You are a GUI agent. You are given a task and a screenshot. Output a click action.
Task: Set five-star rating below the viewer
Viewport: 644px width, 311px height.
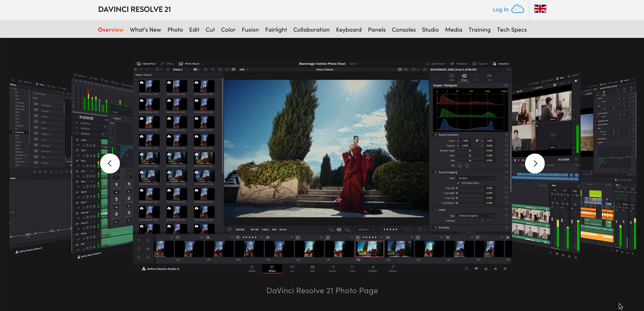pyautogui.click(x=390, y=229)
